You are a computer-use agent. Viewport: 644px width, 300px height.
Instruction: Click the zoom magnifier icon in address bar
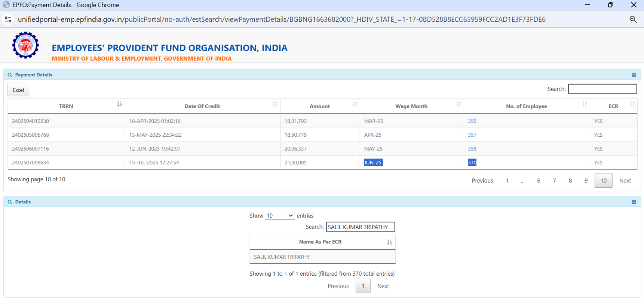pos(633,19)
